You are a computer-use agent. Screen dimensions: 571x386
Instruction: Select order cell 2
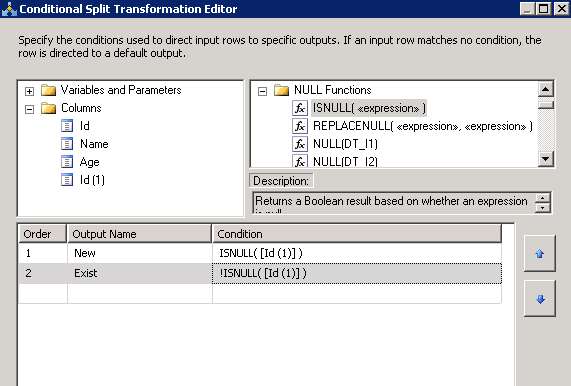43,273
